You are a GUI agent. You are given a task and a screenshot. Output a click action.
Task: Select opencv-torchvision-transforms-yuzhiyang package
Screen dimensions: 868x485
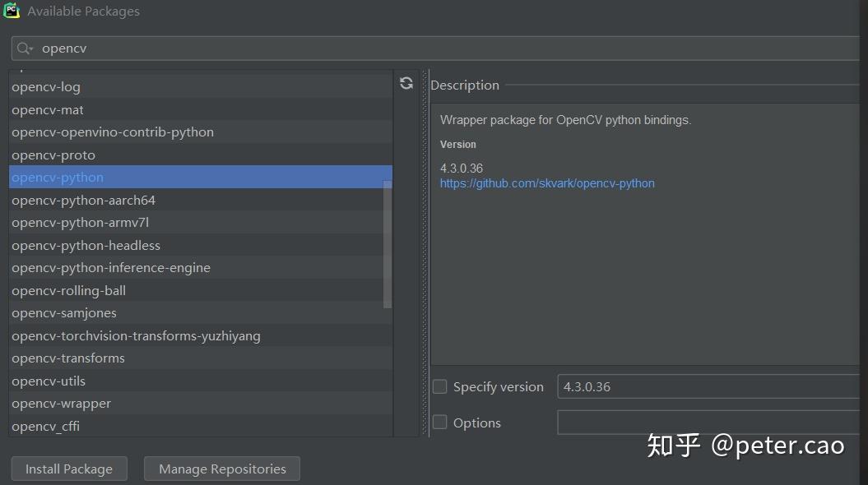201,335
